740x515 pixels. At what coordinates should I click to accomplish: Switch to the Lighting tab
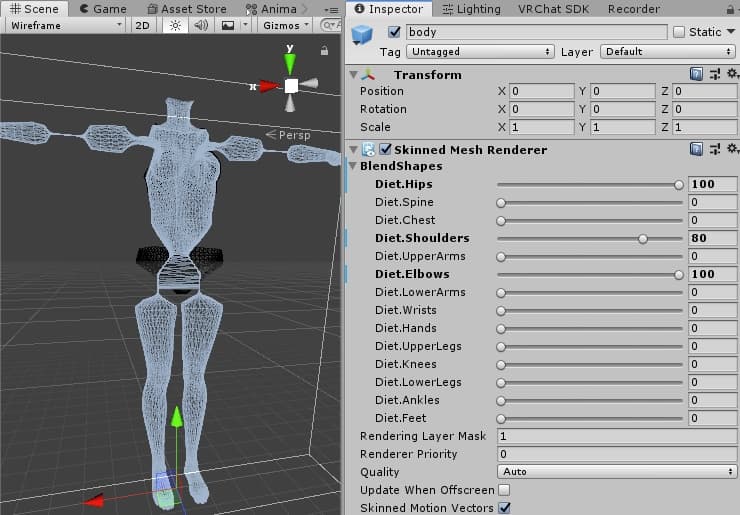point(471,9)
